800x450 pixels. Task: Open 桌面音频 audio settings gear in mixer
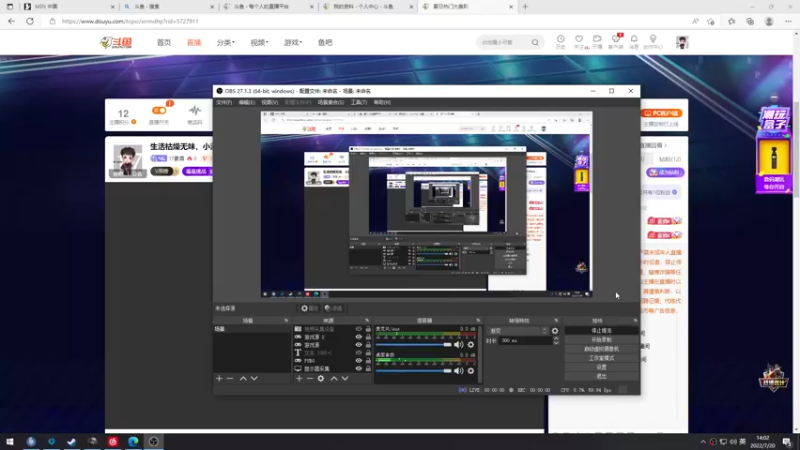[470, 371]
